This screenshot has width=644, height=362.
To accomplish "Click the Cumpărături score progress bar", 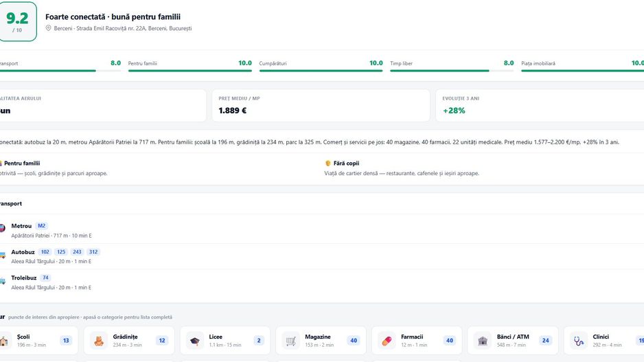I will coord(321,71).
